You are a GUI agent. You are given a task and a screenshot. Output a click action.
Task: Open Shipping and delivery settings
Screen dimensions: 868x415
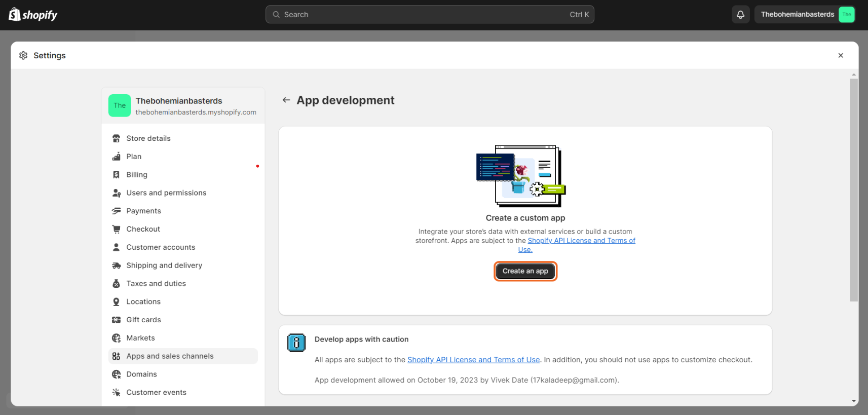183,266
